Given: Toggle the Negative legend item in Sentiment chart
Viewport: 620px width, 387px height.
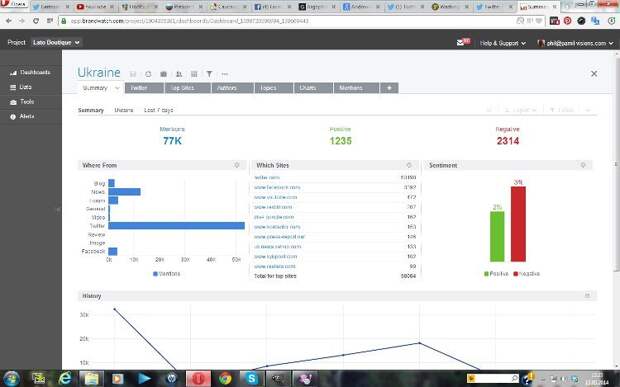Looking at the screenshot, I should click(x=526, y=274).
